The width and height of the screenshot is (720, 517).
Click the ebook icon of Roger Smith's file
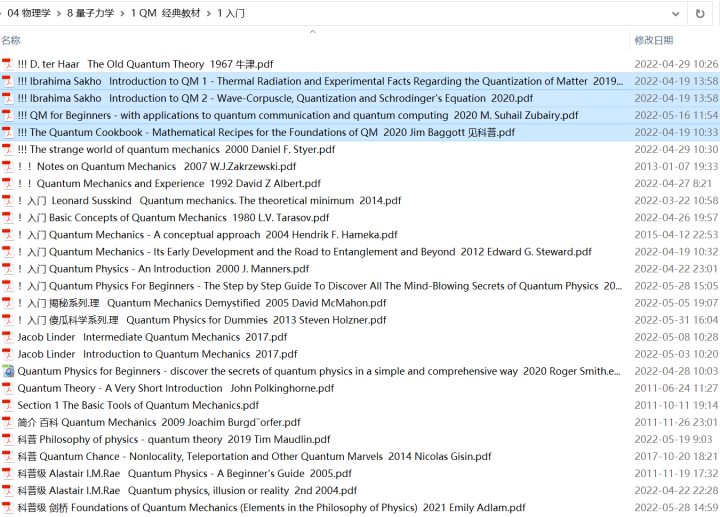pyautogui.click(x=8, y=371)
